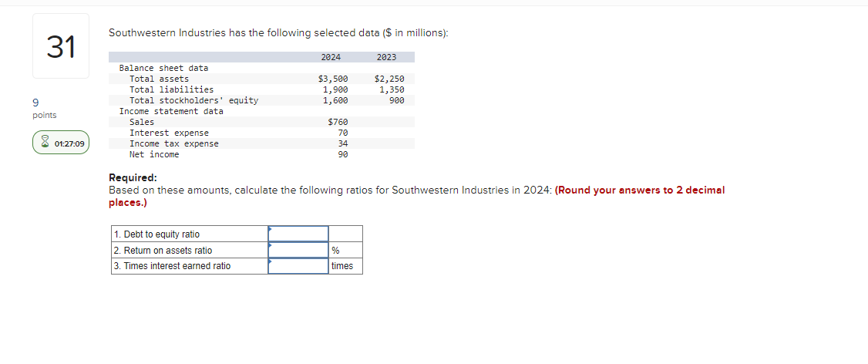The height and width of the screenshot is (364, 868).
Task: Click the 'Sales' row label
Action: coord(142,122)
